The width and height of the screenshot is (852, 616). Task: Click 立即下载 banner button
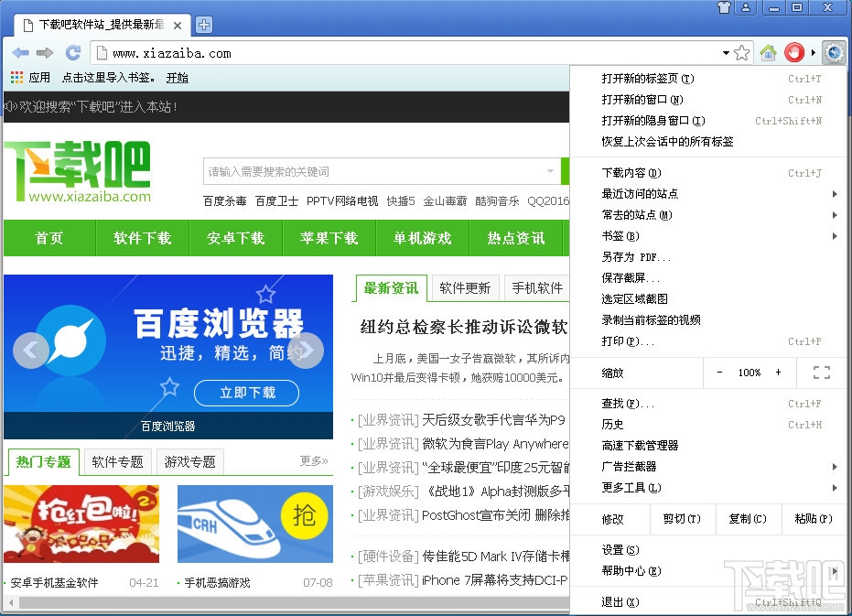point(247,393)
